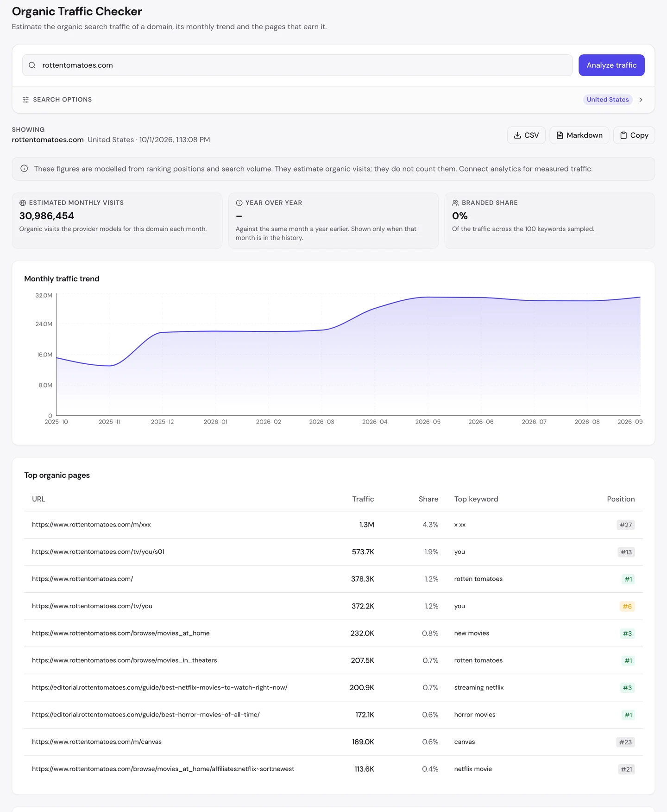Focus the domain input containing rottentomatoes.com
Screen dimensions: 667x812
pos(297,65)
